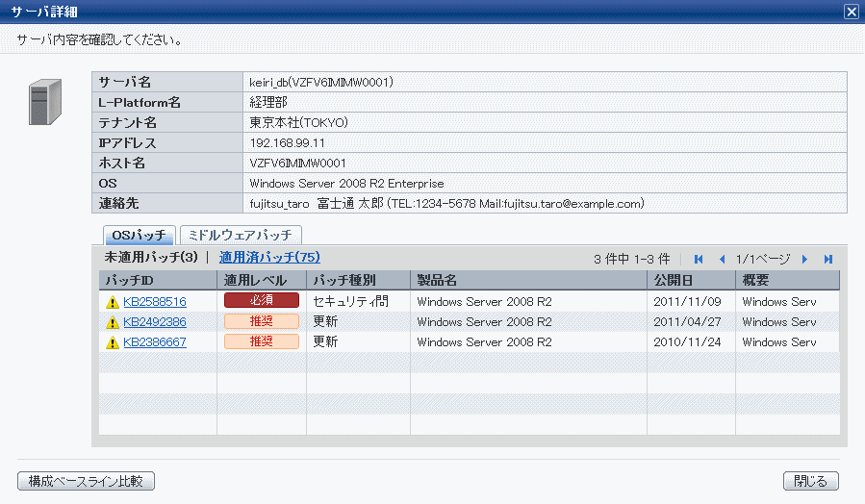Click product name in KB2492386 row
Image resolution: width=865 pixels, height=504 pixels.
pos(484,322)
